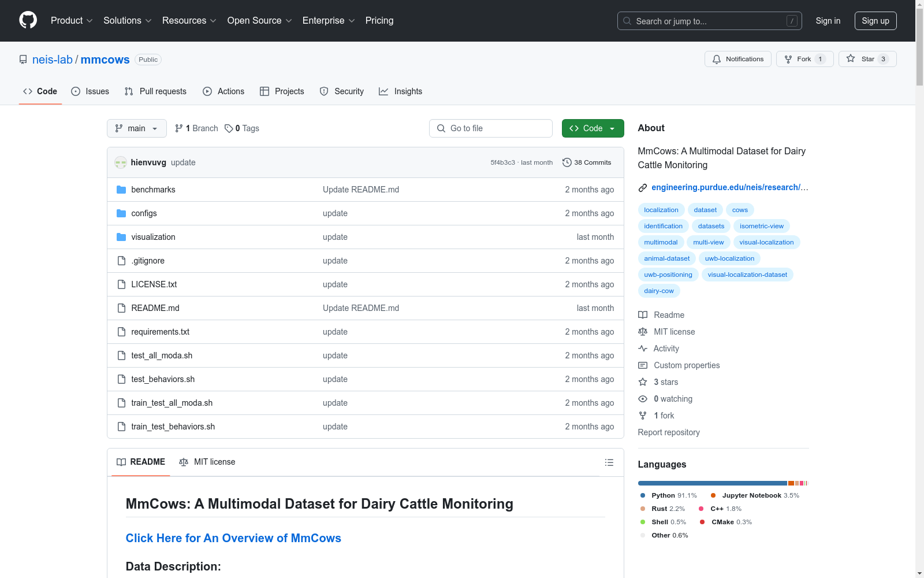
Task: Click the 5f4b3c3 commit hash
Action: coord(502,162)
